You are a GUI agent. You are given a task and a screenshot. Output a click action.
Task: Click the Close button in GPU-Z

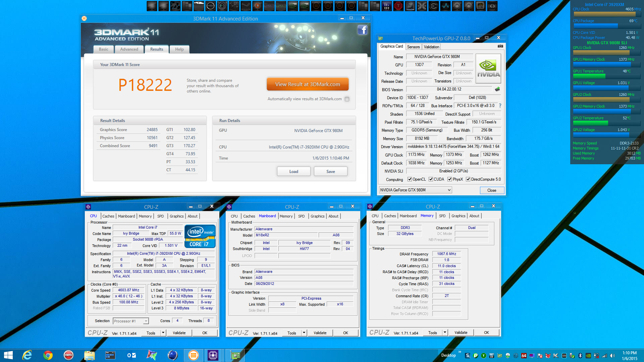tap(492, 190)
